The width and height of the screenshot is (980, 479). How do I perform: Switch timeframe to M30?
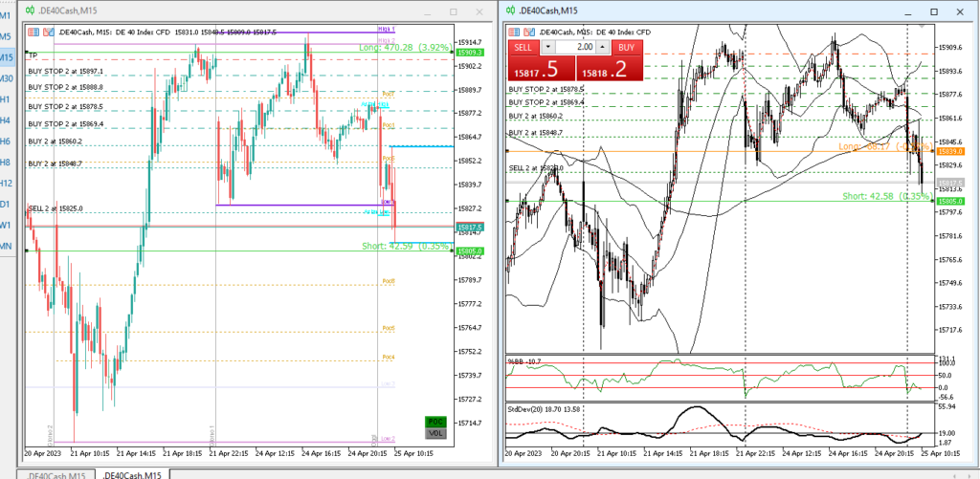point(7,78)
